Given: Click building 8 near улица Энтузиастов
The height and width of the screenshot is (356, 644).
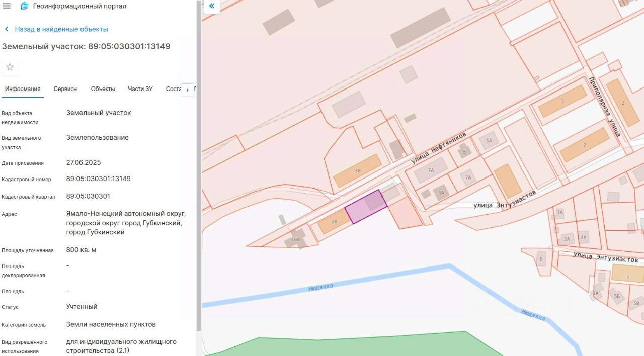Looking at the screenshot, I should click(x=541, y=259).
